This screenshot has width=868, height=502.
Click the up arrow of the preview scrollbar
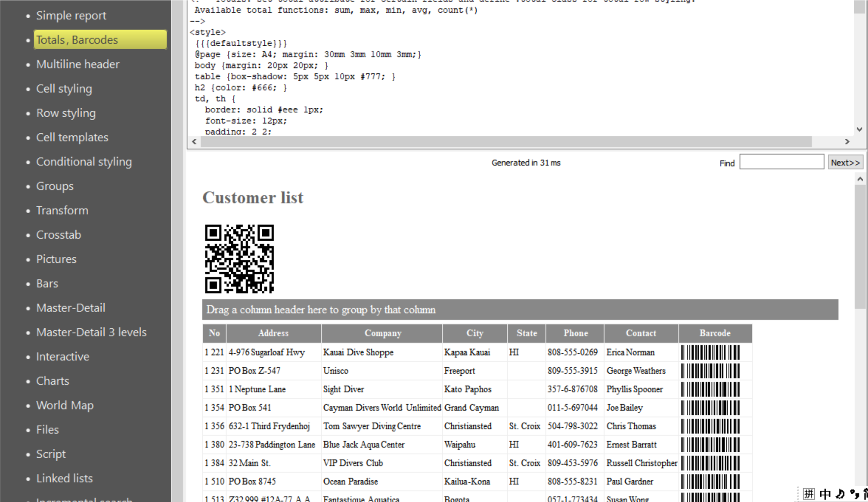point(861,178)
